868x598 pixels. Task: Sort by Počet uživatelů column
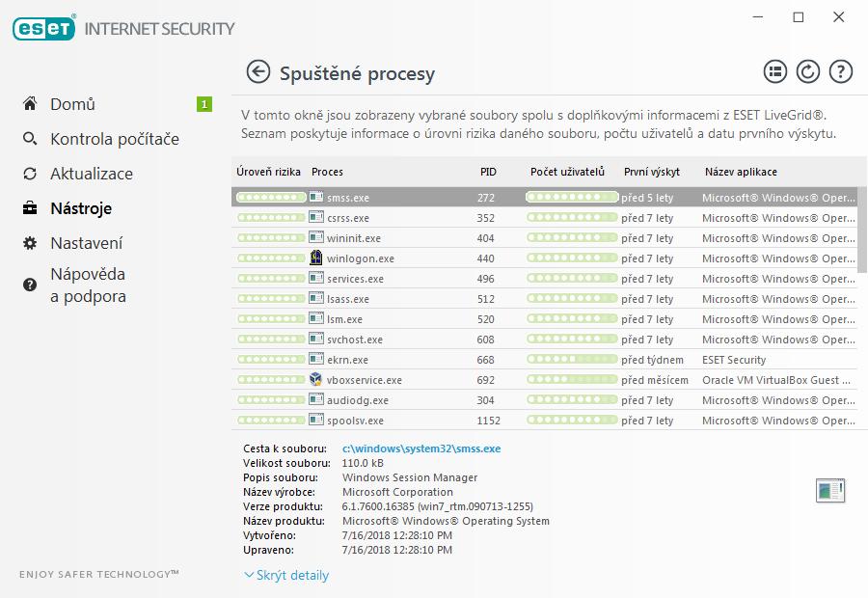click(x=567, y=172)
